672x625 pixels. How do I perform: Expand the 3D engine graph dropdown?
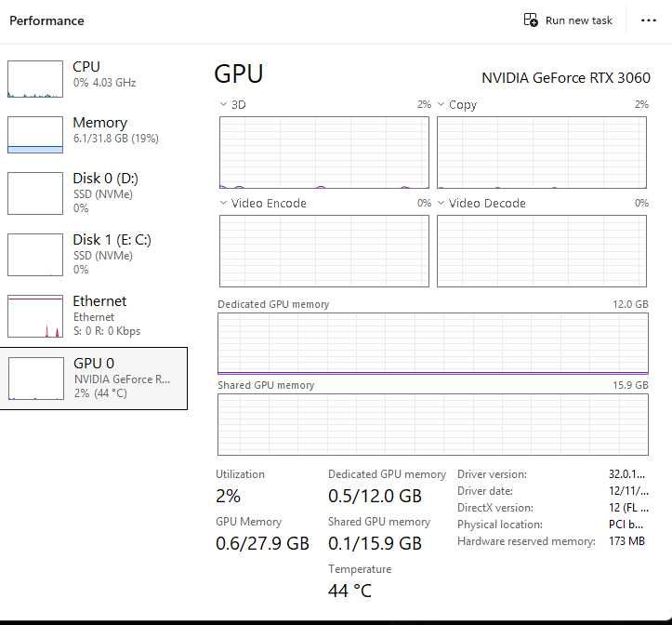223,104
